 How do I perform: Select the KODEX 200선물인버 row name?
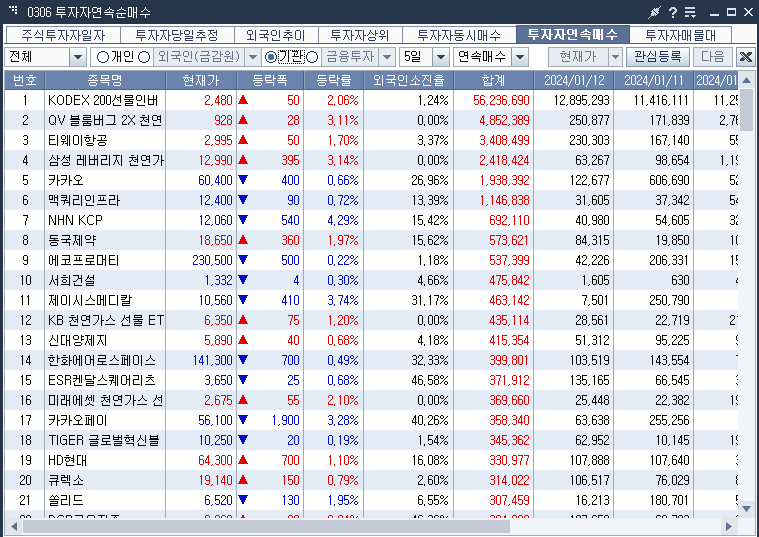point(103,100)
